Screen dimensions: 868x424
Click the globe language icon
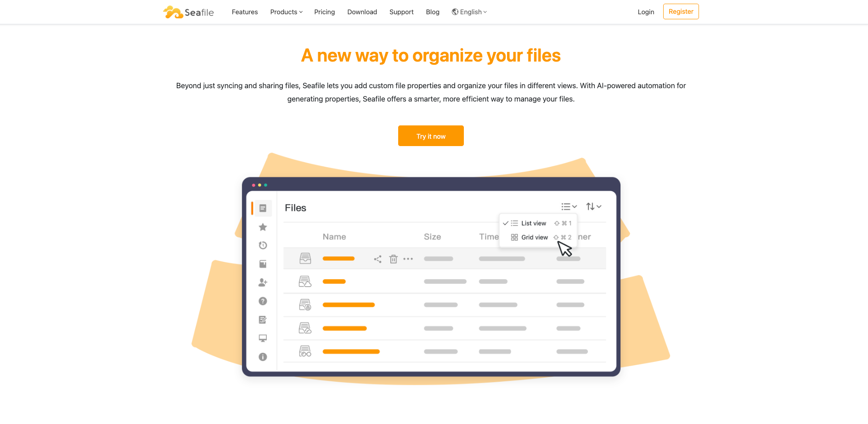455,12
